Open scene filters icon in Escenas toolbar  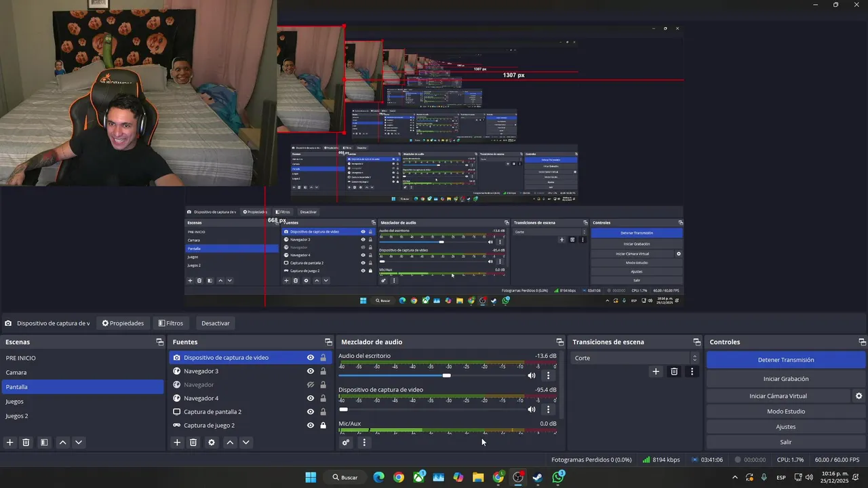(44, 443)
